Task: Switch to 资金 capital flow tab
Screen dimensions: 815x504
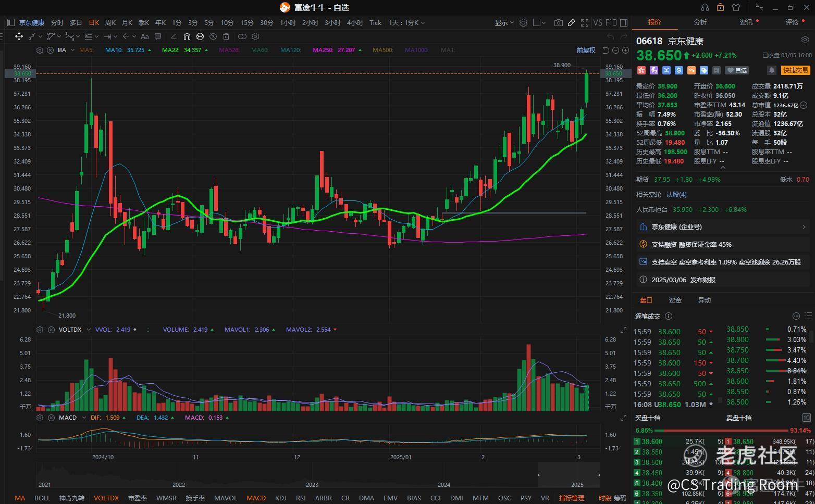Action: click(x=675, y=300)
